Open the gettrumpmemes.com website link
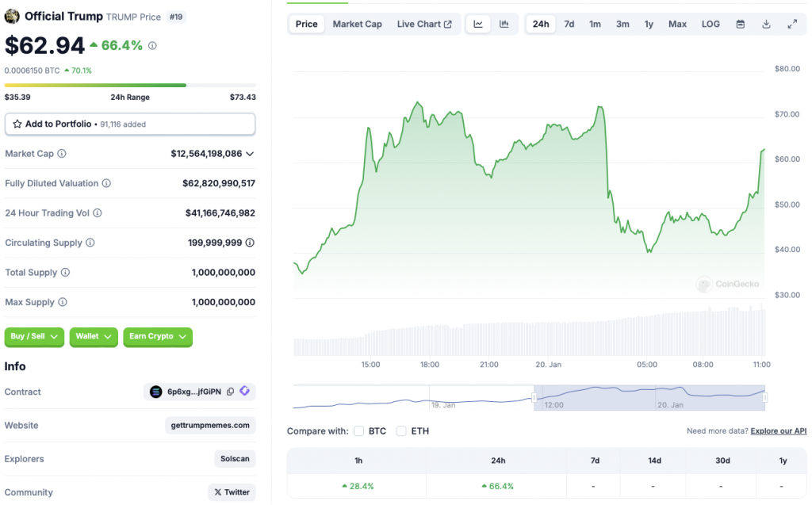 click(210, 425)
